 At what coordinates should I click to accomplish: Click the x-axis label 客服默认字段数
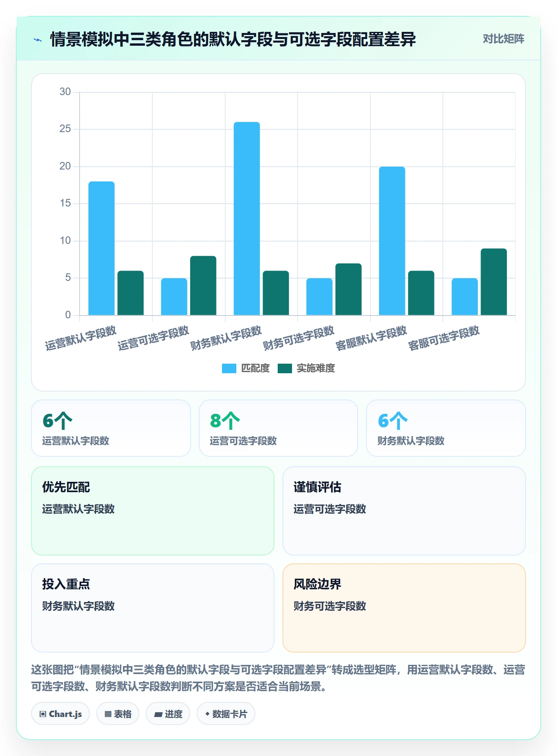click(371, 338)
